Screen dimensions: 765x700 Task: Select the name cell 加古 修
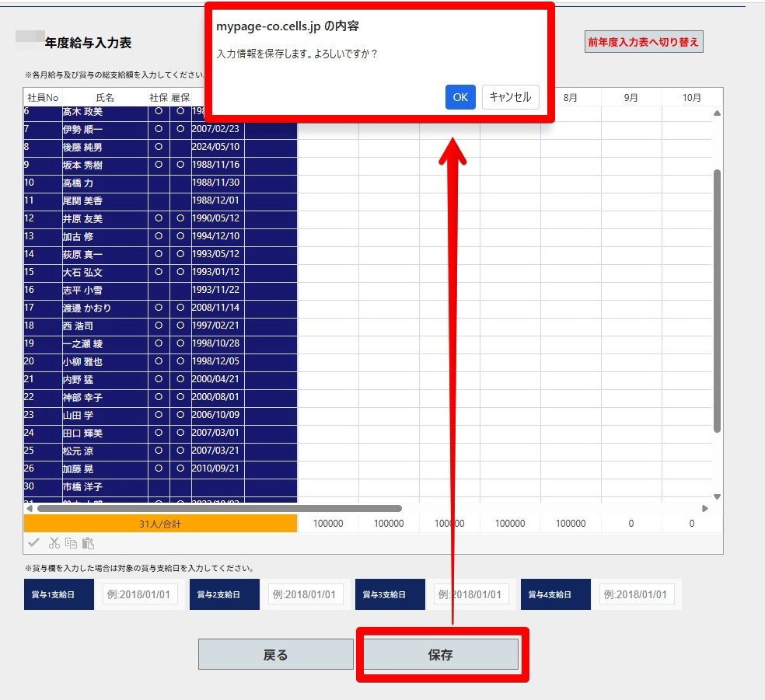click(x=105, y=236)
